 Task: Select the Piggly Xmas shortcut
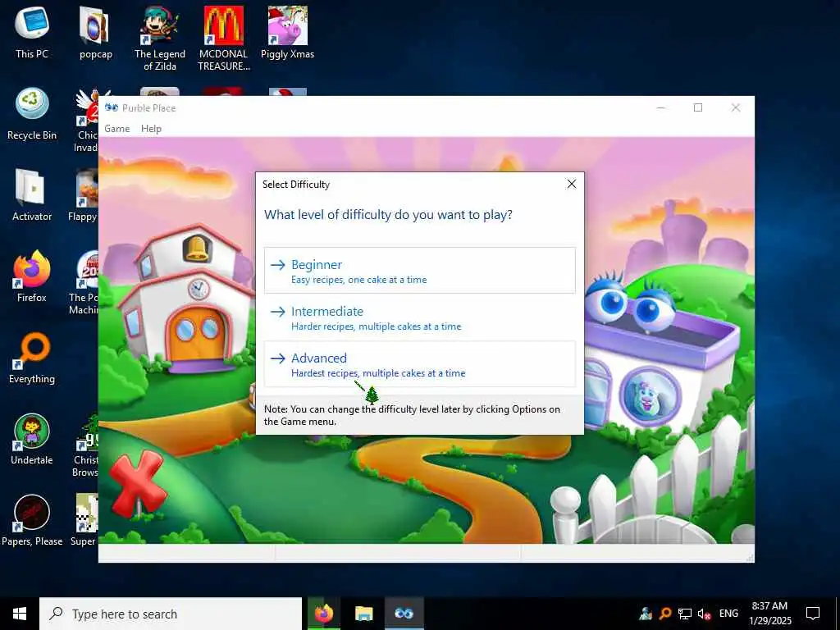point(288,32)
